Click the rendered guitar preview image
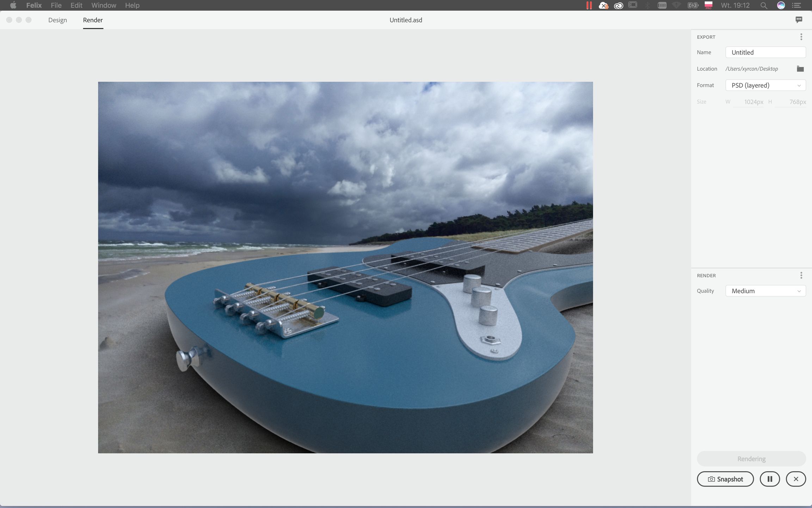812x508 pixels. click(x=345, y=267)
